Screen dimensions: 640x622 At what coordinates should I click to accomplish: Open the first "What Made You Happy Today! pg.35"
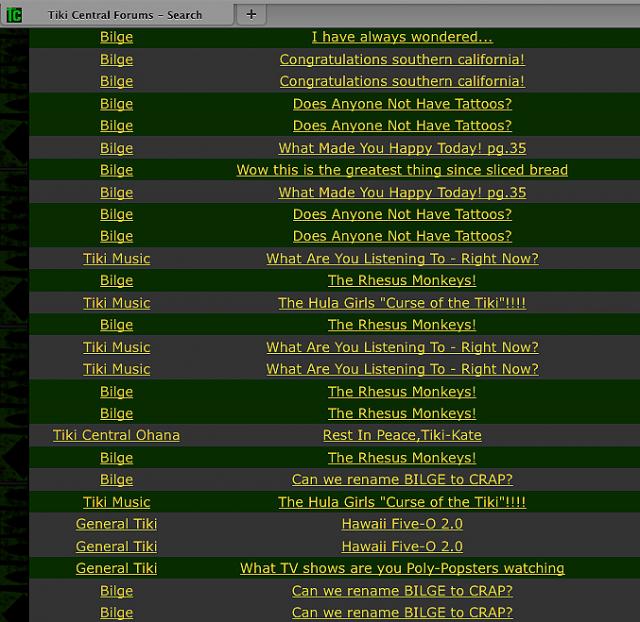[x=402, y=148]
